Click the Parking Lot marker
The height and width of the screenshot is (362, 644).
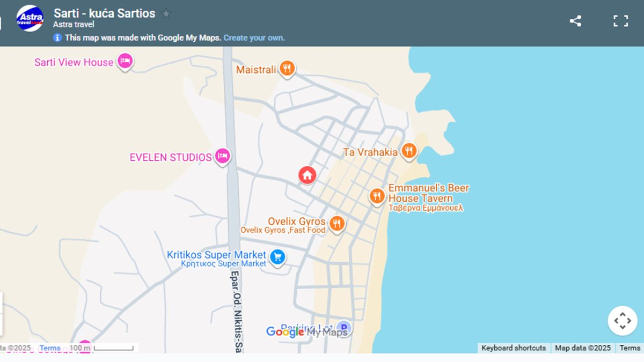(344, 327)
